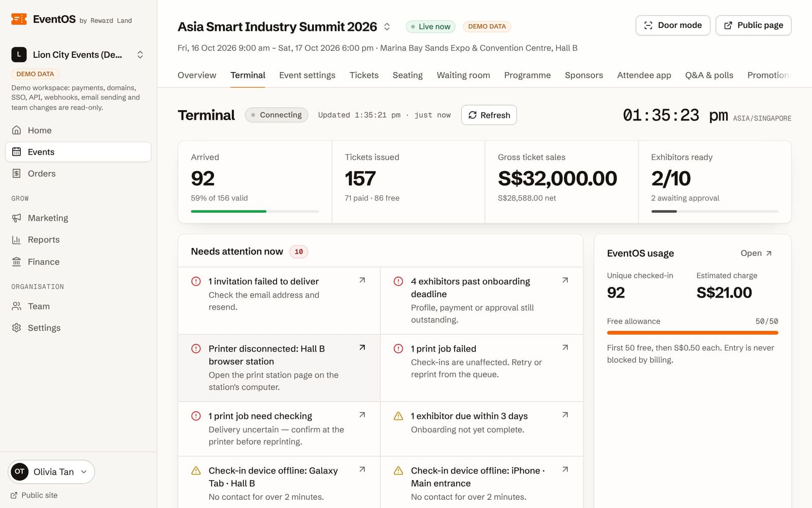The height and width of the screenshot is (508, 812).
Task: Open arrow for 1 print job failed
Action: point(565,347)
